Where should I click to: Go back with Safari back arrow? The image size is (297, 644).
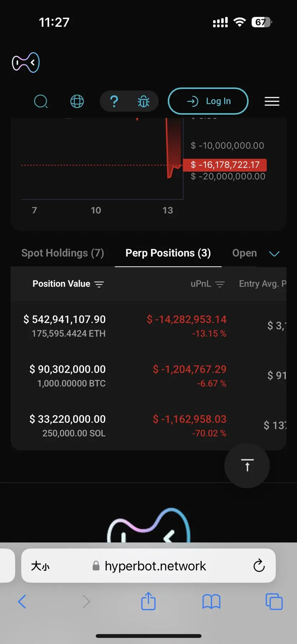point(22,601)
